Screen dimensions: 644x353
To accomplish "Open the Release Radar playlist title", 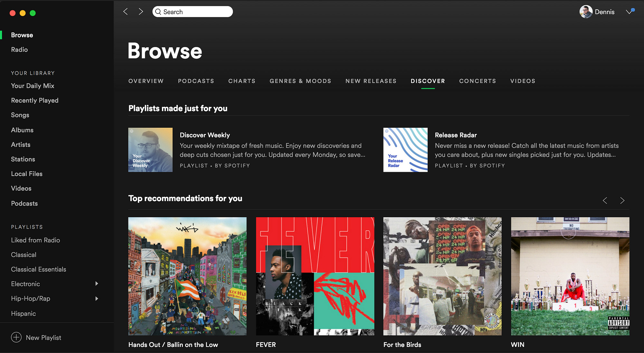I will tap(456, 135).
